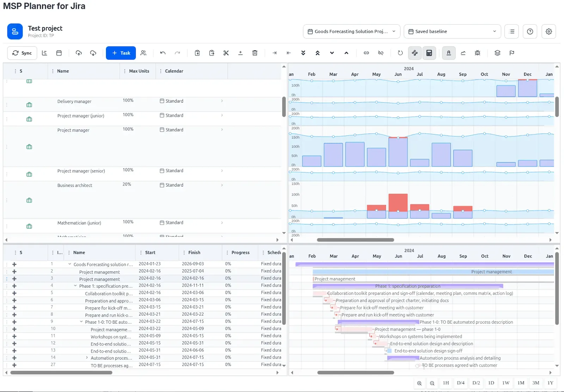Open the resources people icon

pos(143,53)
